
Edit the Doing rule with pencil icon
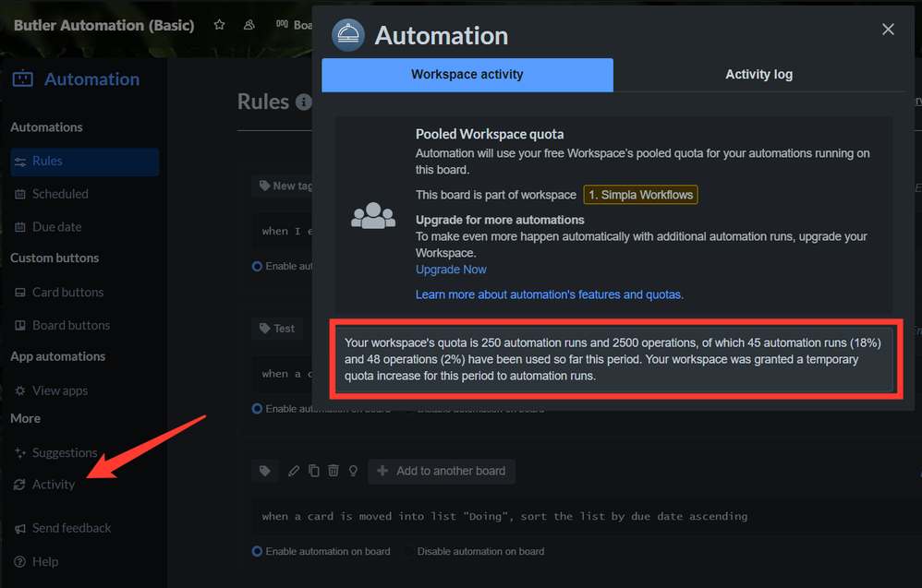click(x=294, y=471)
